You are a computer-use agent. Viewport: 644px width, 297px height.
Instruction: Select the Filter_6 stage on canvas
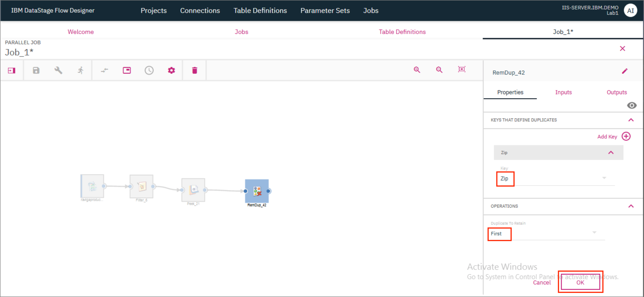click(141, 186)
